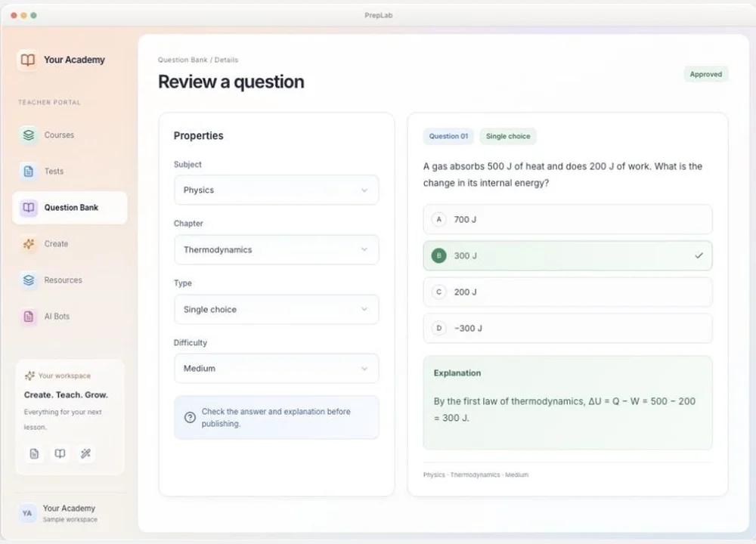Open the Subject dropdown showing Physics
This screenshot has width=756, height=544.
276,190
